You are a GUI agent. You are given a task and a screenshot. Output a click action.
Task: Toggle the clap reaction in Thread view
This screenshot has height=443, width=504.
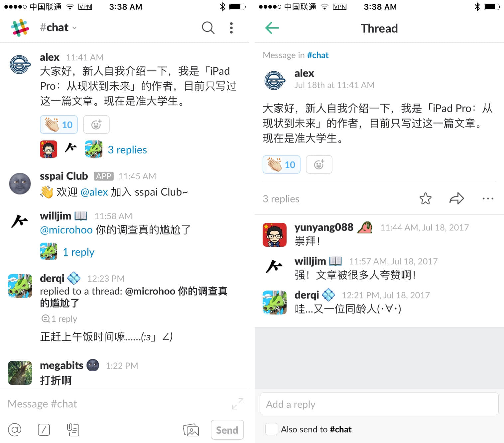[282, 164]
